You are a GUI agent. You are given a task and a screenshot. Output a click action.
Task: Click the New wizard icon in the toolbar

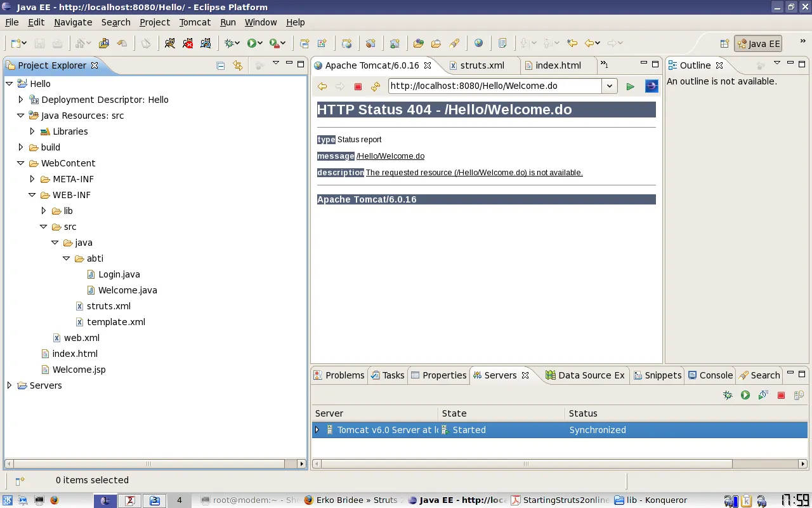(16, 43)
